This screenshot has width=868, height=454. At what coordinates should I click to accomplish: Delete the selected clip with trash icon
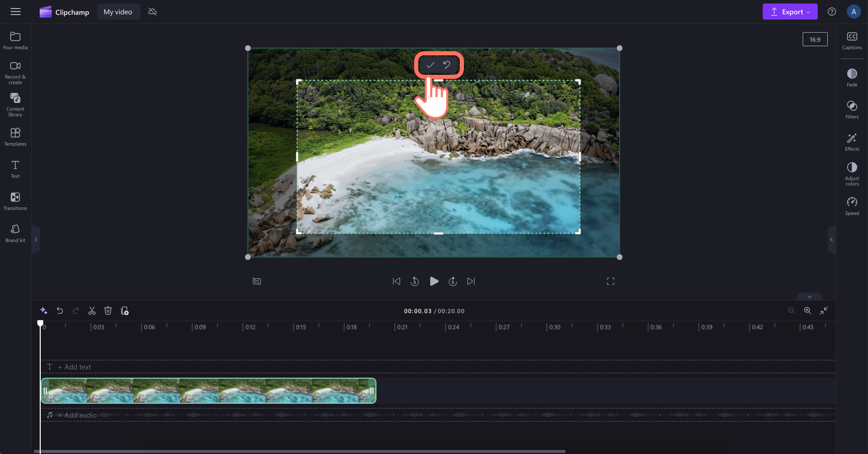(x=108, y=311)
